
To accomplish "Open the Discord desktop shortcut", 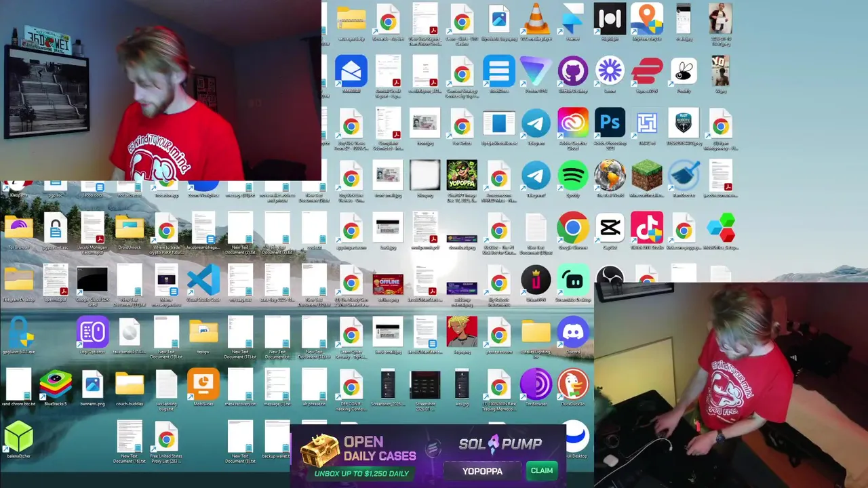I will pos(573,332).
